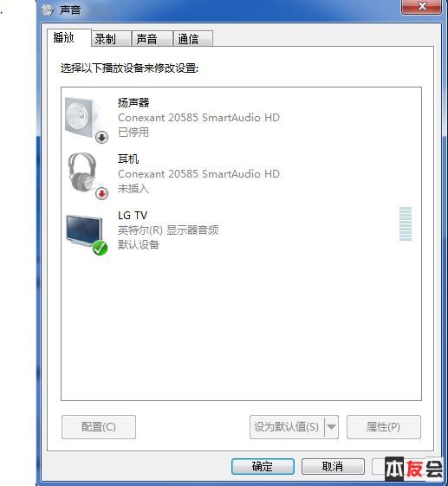Expand the 设为默认值 dropdown arrow
The width and height of the screenshot is (448, 486).
click(x=331, y=427)
